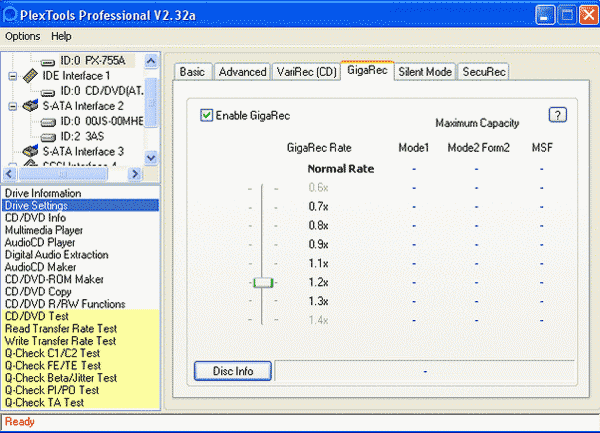Open Q-Check TA Test
600x433 pixels.
(80, 402)
